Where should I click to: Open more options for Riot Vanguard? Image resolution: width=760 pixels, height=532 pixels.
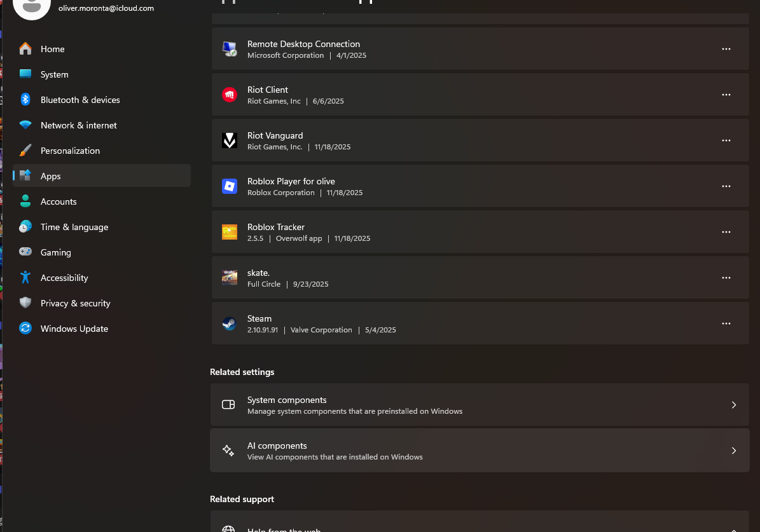(726, 140)
